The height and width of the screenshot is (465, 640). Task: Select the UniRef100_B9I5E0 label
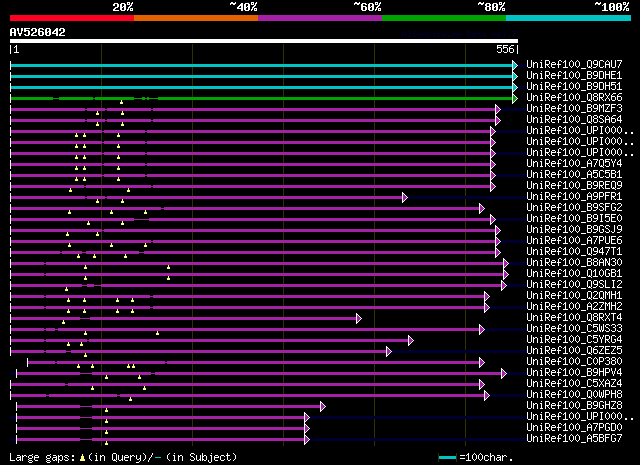click(574, 219)
